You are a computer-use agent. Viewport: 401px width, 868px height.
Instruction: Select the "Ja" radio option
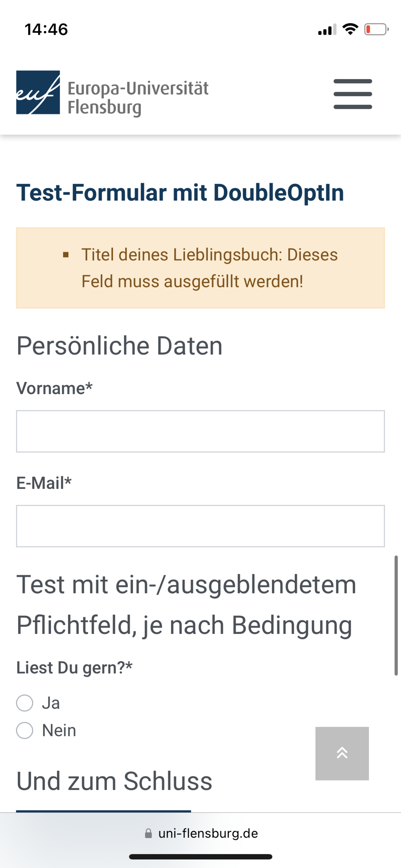pos(25,703)
